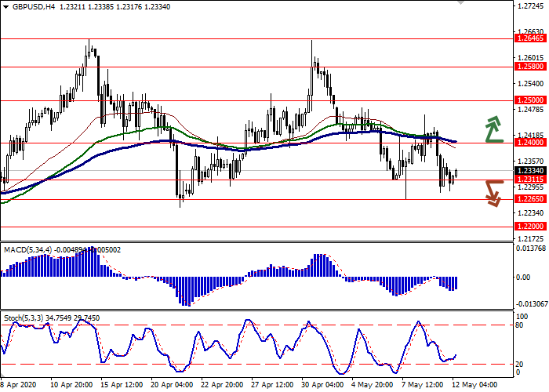Image resolution: width=549 pixels, height=392 pixels.
Task: Select the GBPUSD,H4 chart title
Action: pyautogui.click(x=27, y=6)
